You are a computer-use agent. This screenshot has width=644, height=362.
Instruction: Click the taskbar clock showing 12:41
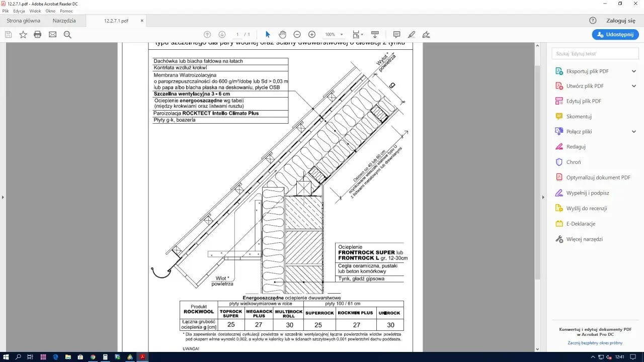[619, 357]
